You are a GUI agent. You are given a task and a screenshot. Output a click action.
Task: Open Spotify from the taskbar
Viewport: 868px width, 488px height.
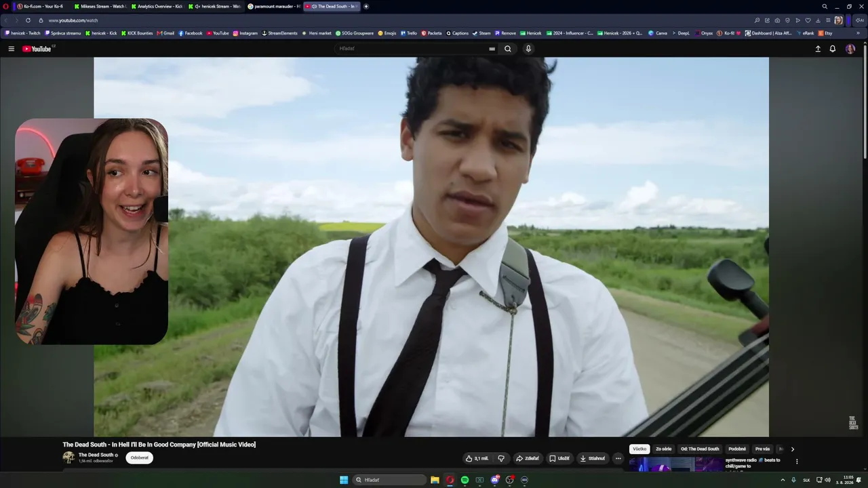(x=465, y=480)
